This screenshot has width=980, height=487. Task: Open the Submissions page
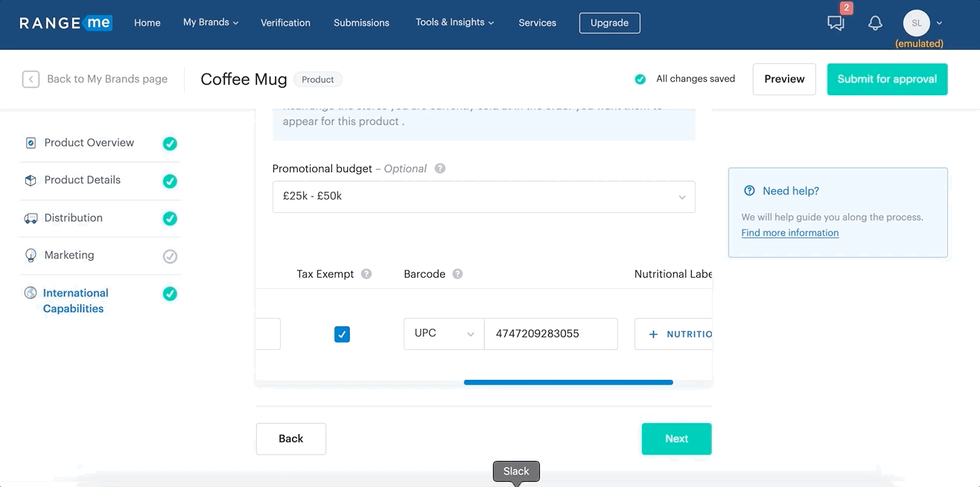tap(361, 22)
